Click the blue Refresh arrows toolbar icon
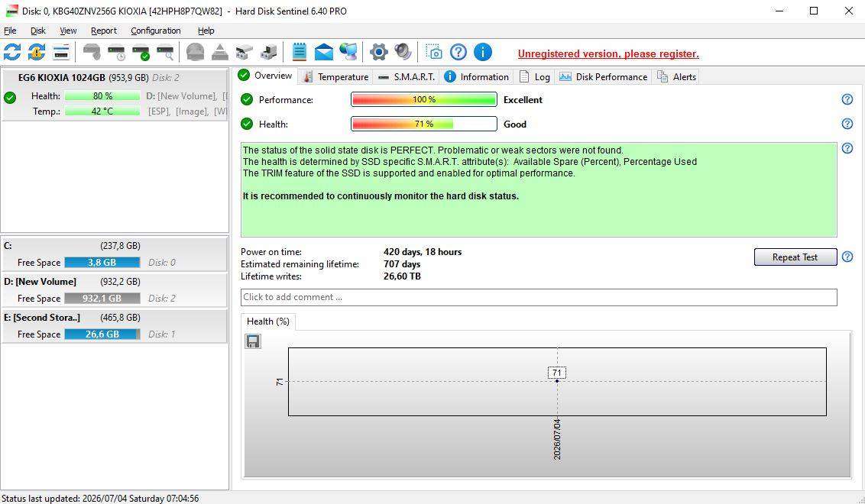The image size is (865, 504). pos(12,53)
